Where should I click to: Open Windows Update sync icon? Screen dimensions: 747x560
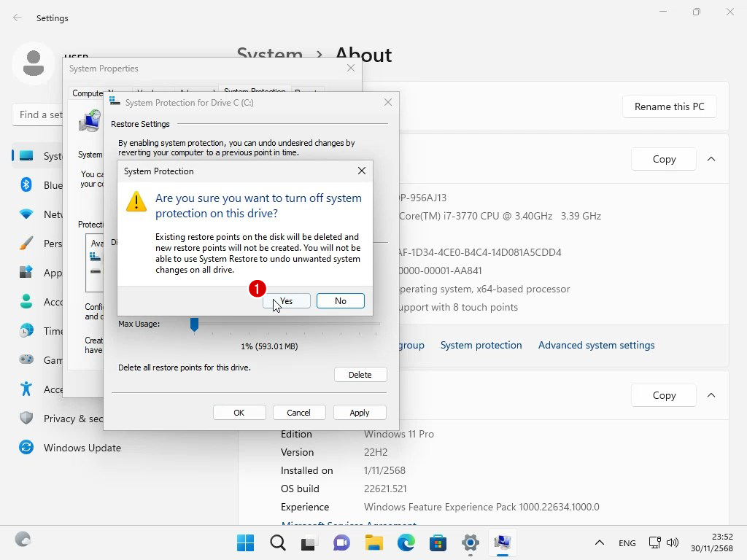[x=26, y=448]
